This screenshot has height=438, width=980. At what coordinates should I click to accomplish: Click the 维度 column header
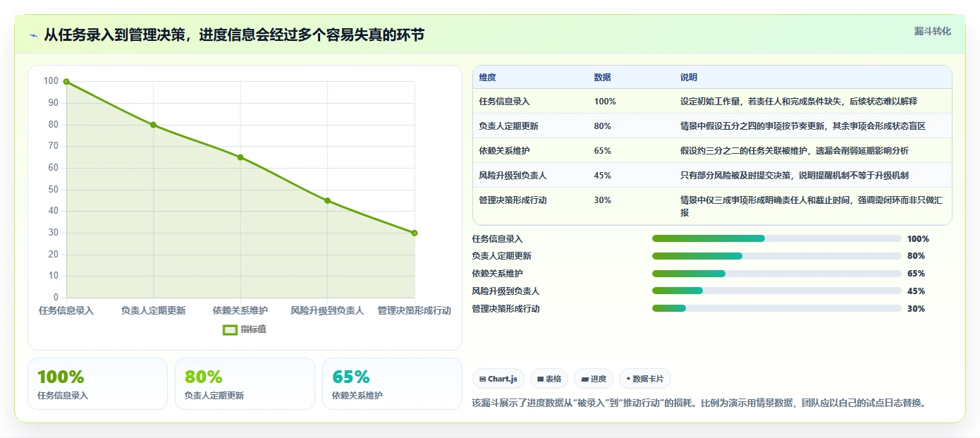(x=487, y=78)
